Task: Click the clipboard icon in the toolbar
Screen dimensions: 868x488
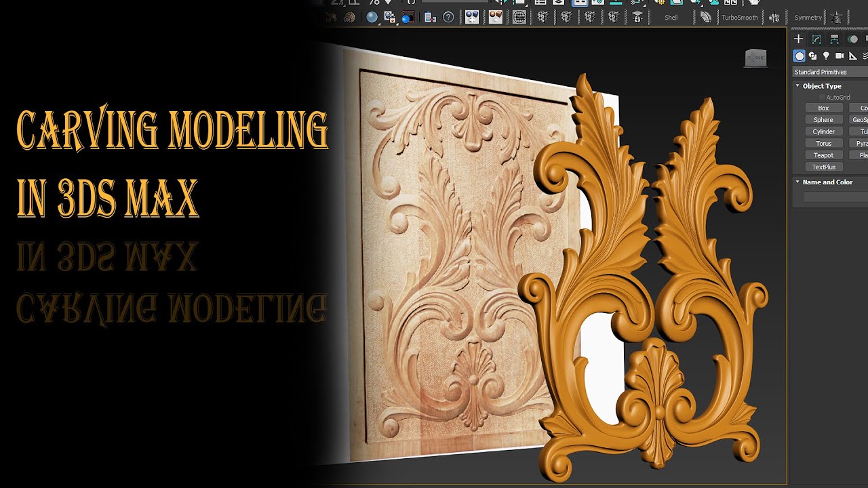Action: (x=429, y=18)
